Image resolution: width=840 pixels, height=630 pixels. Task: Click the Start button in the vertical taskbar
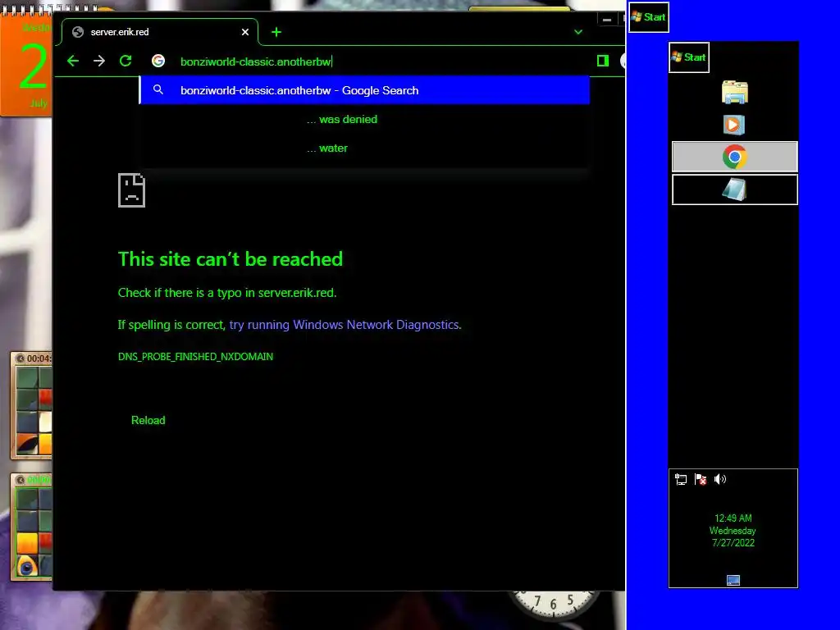[x=689, y=57]
